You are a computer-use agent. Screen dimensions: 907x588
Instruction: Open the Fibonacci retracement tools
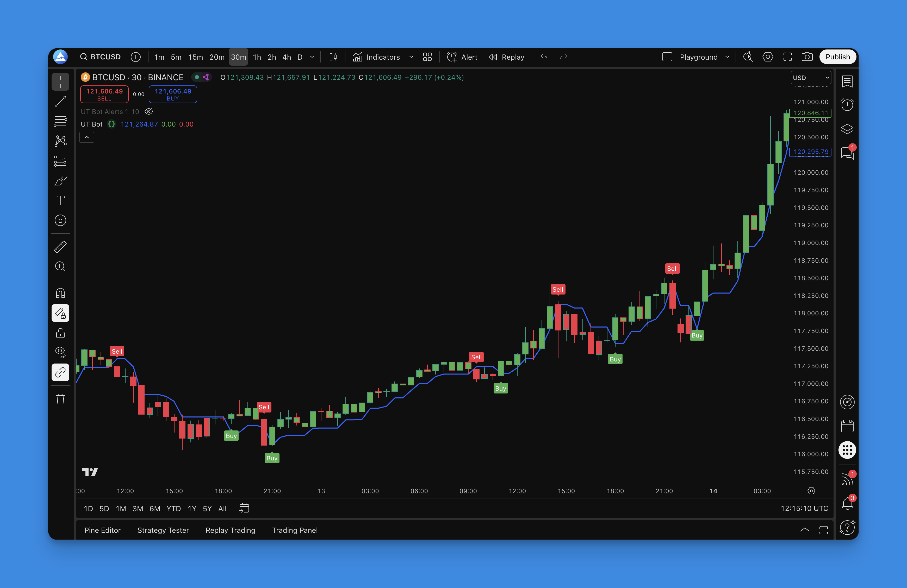60,121
